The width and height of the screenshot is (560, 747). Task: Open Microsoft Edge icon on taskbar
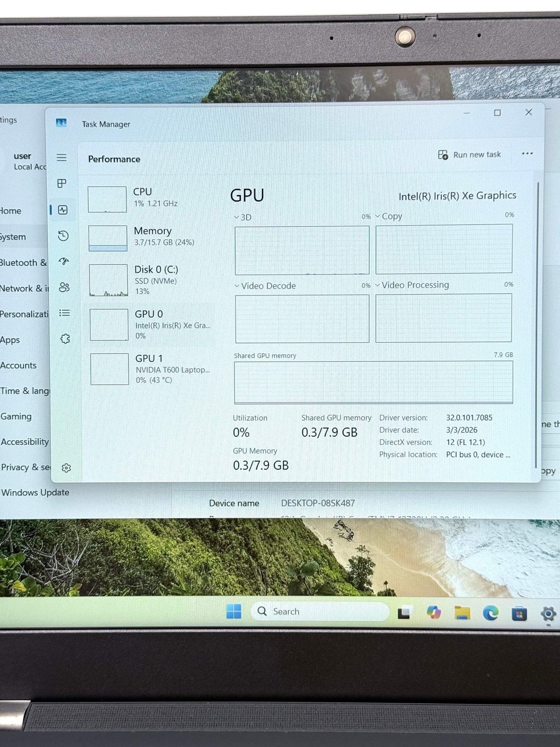(x=490, y=613)
